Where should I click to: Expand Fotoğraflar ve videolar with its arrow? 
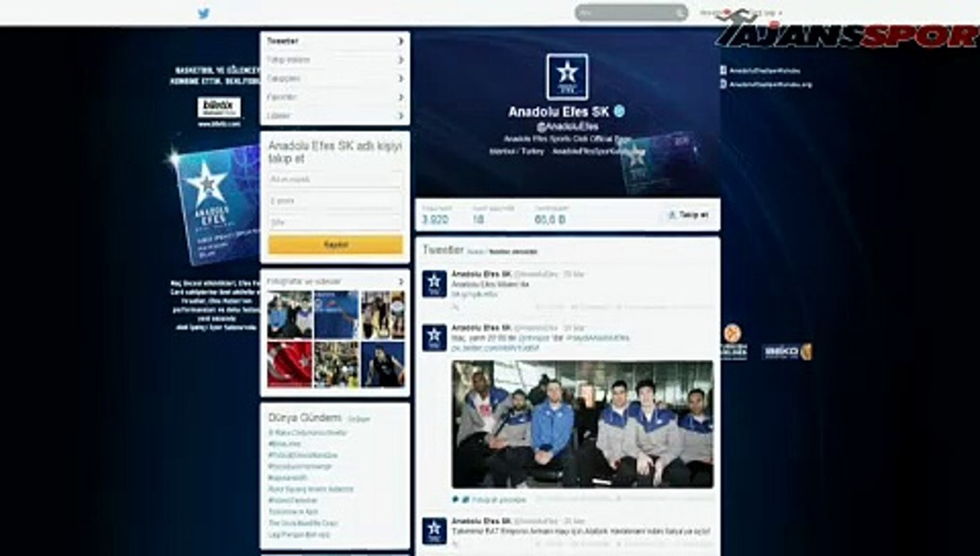(x=401, y=282)
